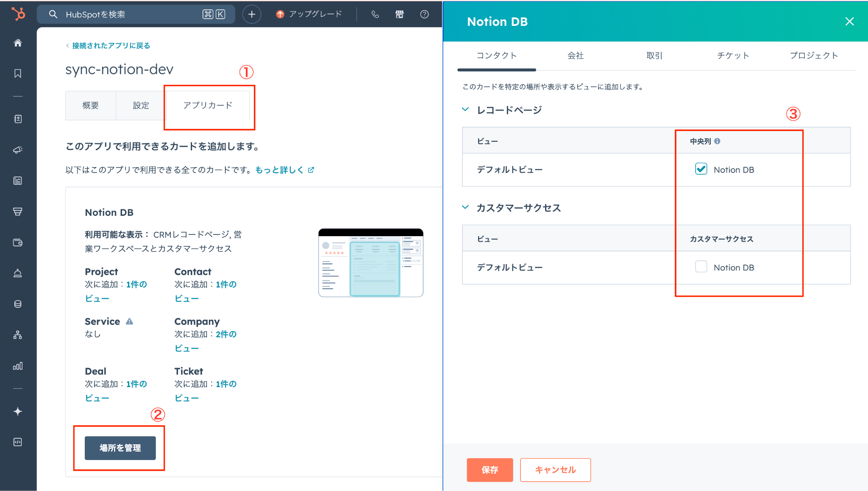868x491 pixels.
Task: Switch to the 概要 tab
Action: [91, 105]
